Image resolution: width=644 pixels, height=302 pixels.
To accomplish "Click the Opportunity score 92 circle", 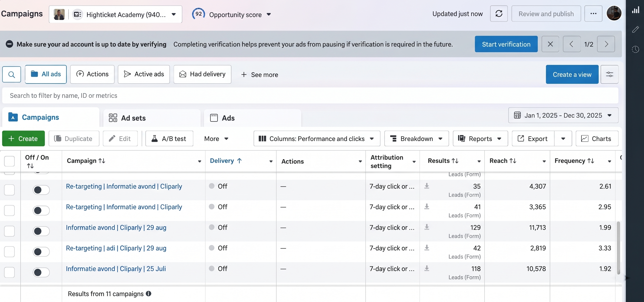I will 199,14.
